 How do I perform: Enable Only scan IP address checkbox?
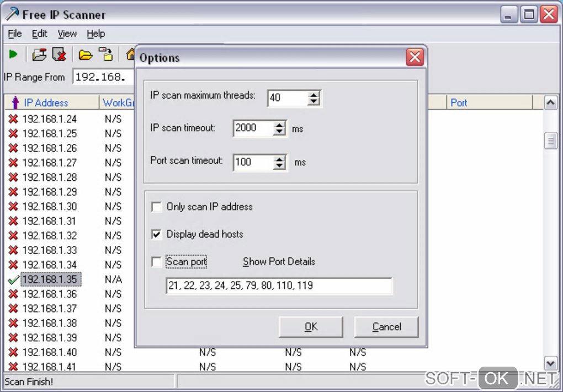[157, 207]
